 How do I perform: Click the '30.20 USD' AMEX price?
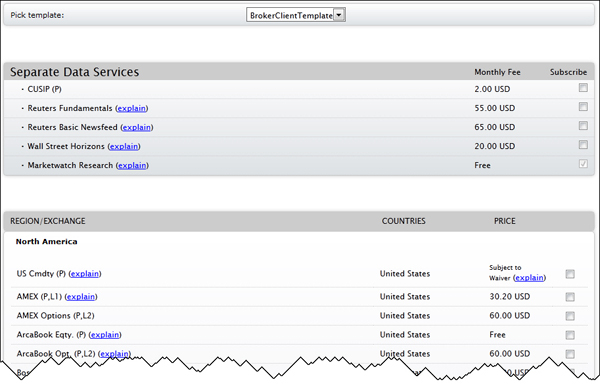click(x=509, y=297)
